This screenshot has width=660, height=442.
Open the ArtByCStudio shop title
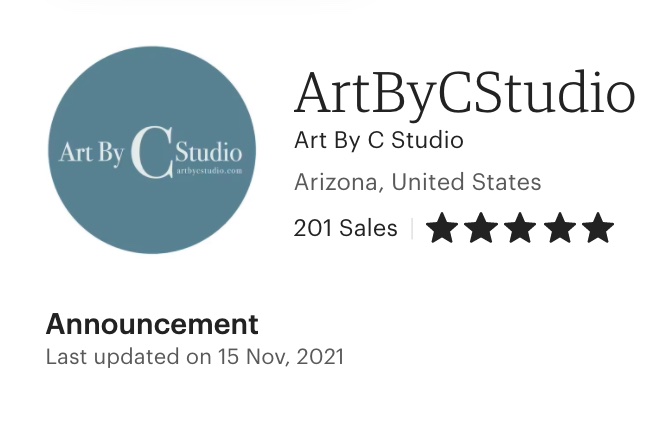click(x=464, y=93)
